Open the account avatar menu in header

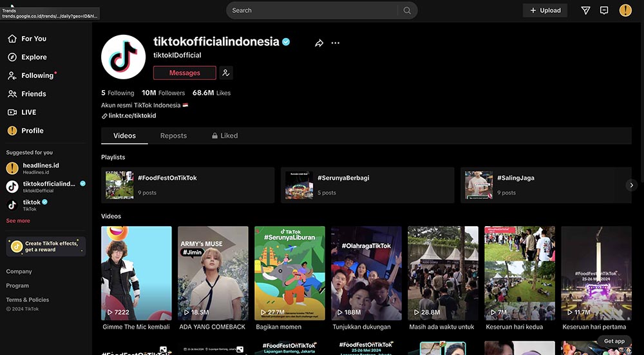[625, 10]
